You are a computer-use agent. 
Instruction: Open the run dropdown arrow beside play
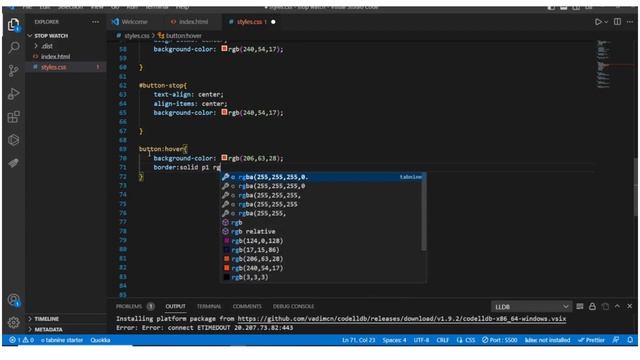(606, 22)
